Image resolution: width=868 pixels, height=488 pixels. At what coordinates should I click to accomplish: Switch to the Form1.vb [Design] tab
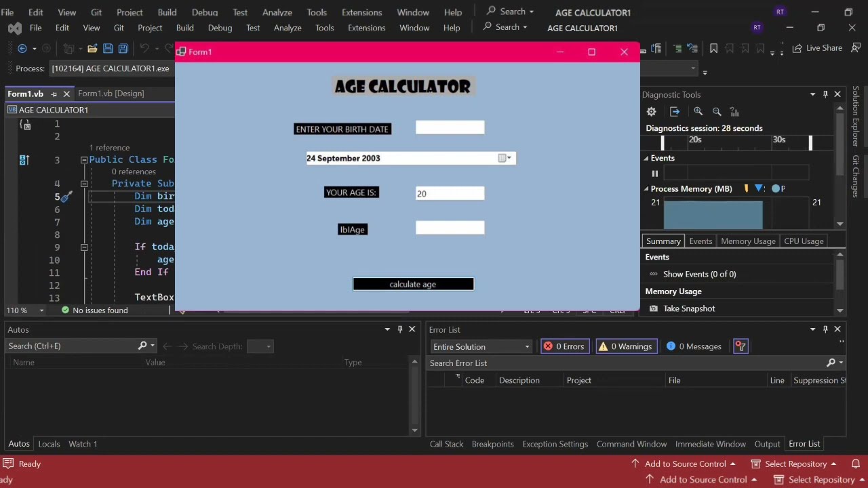coord(111,94)
